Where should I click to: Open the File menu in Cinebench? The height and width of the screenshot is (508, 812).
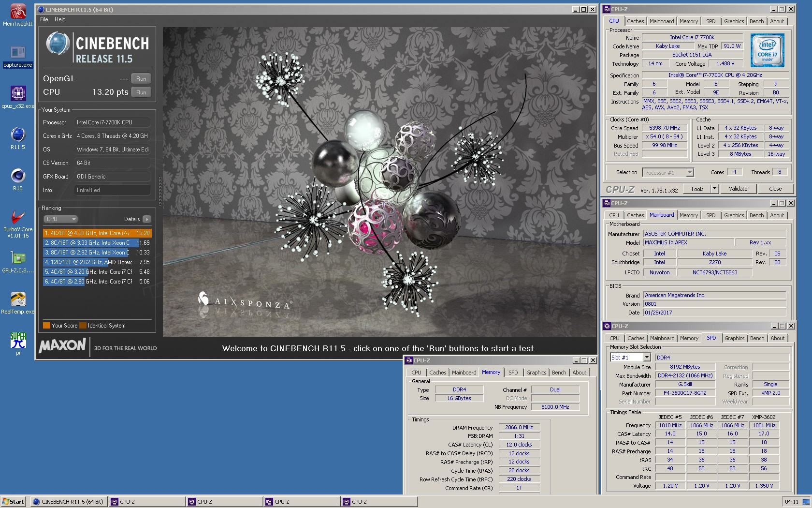tap(44, 19)
